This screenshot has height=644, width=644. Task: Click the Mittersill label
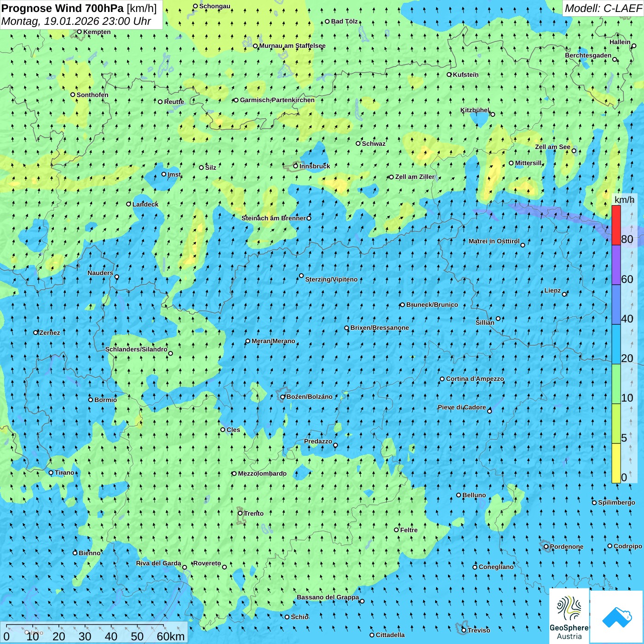[529, 163]
